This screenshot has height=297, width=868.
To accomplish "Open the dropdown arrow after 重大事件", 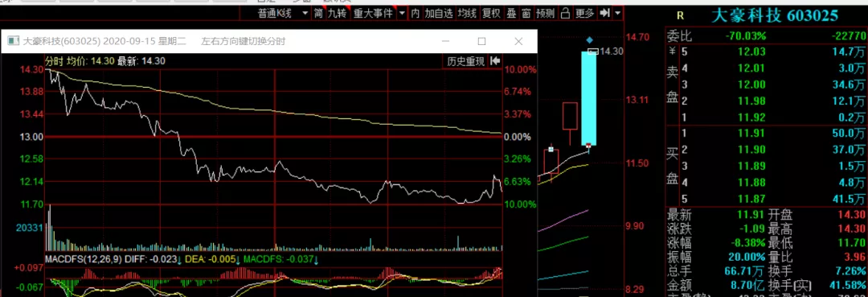I will (x=402, y=13).
